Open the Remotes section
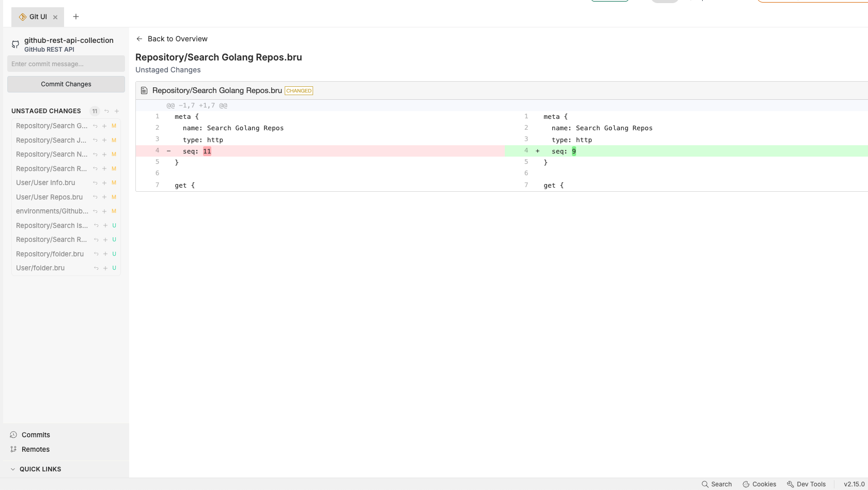The image size is (868, 490). pyautogui.click(x=36, y=450)
